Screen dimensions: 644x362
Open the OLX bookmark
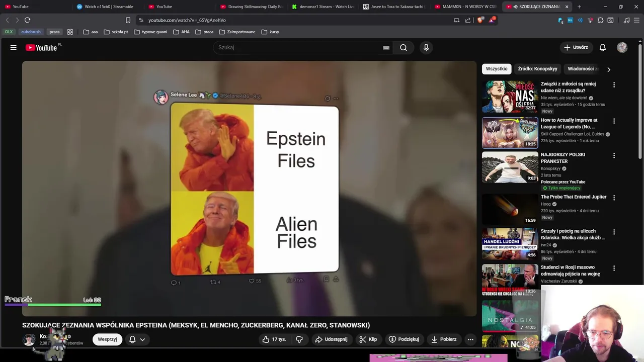click(9, 32)
